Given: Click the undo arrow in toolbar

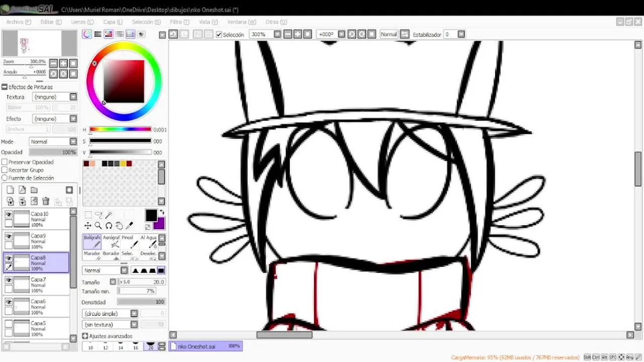Looking at the screenshot, I should click(x=173, y=34).
